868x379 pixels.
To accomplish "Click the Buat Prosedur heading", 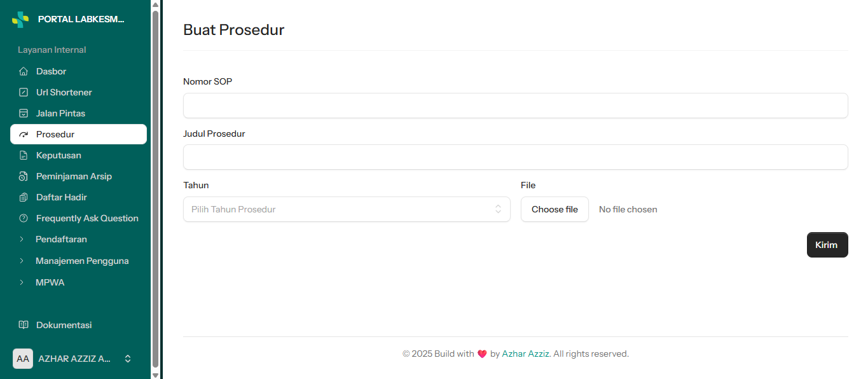I will (x=233, y=30).
